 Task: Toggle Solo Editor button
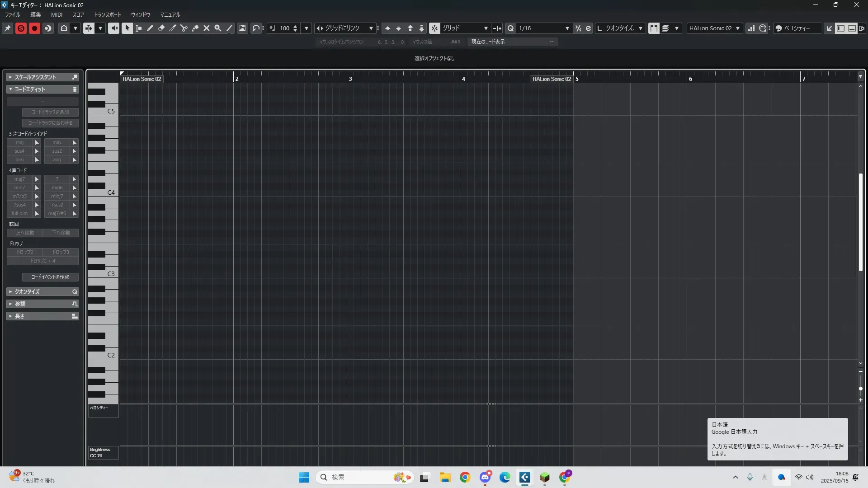click(21, 28)
